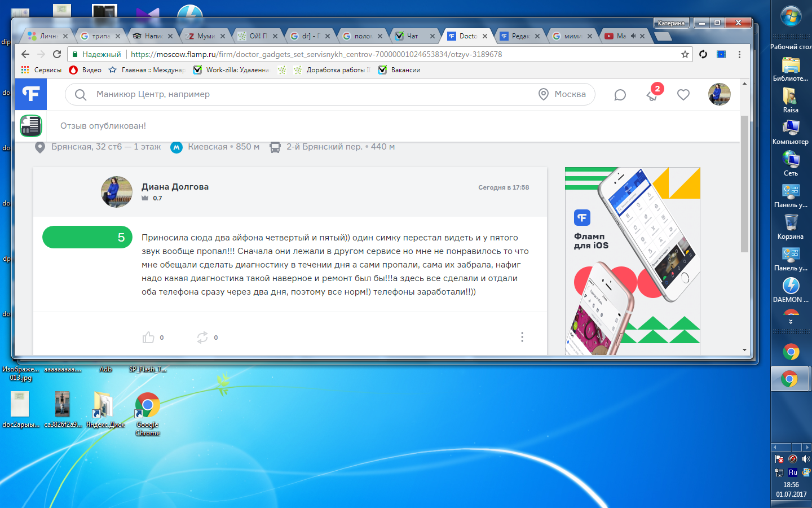Open the Windows Start orb
The image size is (812, 508).
[791, 16]
